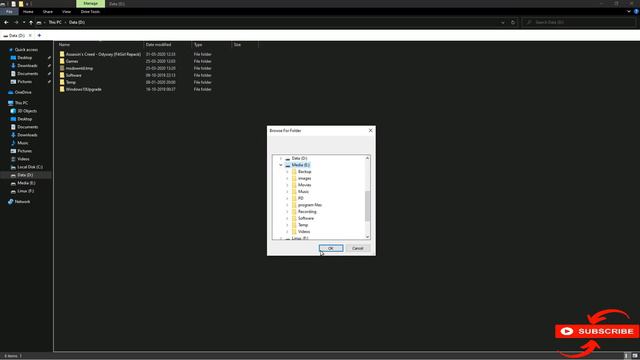Open pinned Downloads under Quick access
The image size is (640, 360).
pyautogui.click(x=27, y=66)
